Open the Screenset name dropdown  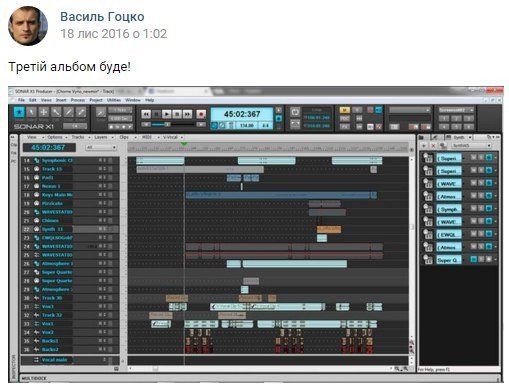[x=456, y=110]
